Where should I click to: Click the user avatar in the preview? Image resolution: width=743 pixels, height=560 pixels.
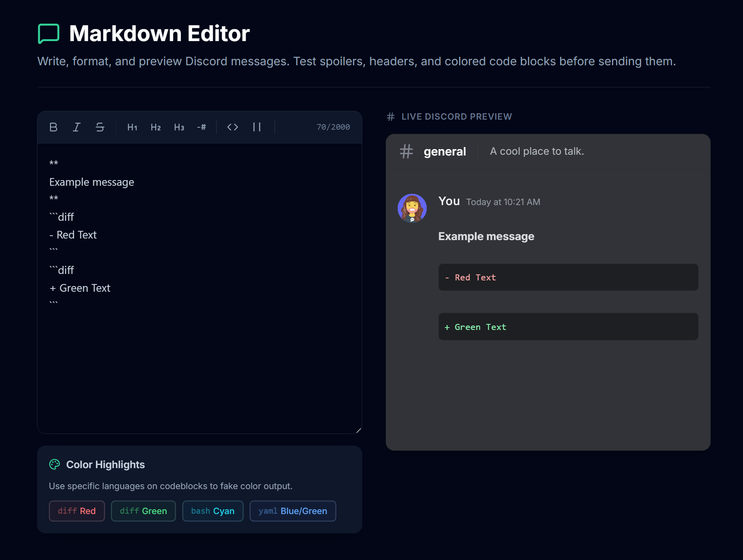pyautogui.click(x=412, y=208)
